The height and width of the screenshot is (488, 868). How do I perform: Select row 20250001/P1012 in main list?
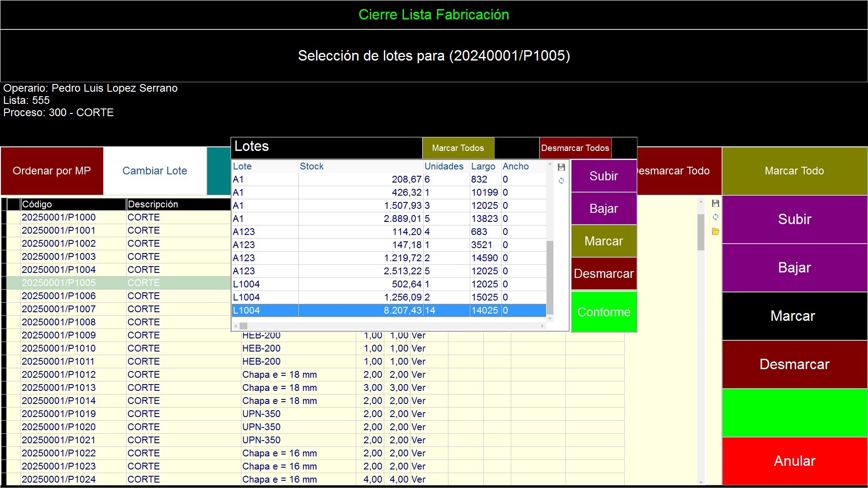point(59,375)
